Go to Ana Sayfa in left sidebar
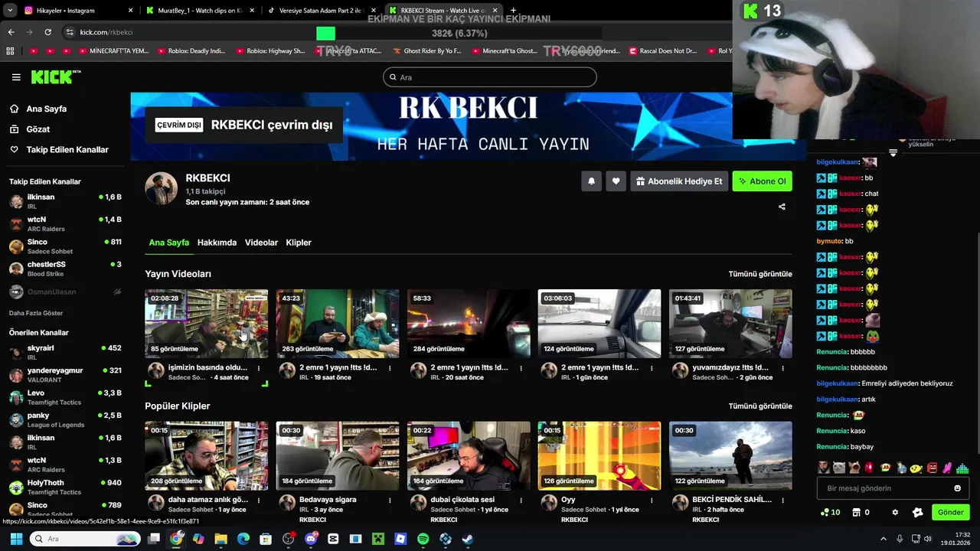Screen dimensions: 980x551 tap(46, 109)
